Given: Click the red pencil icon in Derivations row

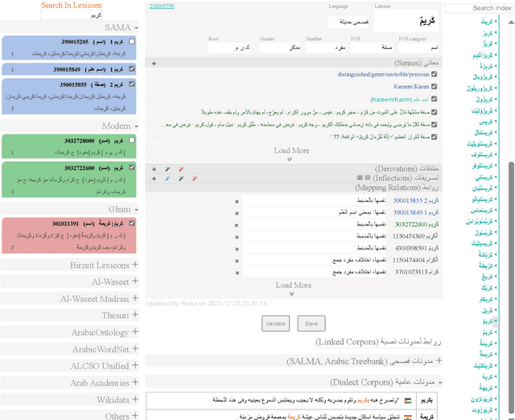Looking at the screenshot, I should (181, 169).
